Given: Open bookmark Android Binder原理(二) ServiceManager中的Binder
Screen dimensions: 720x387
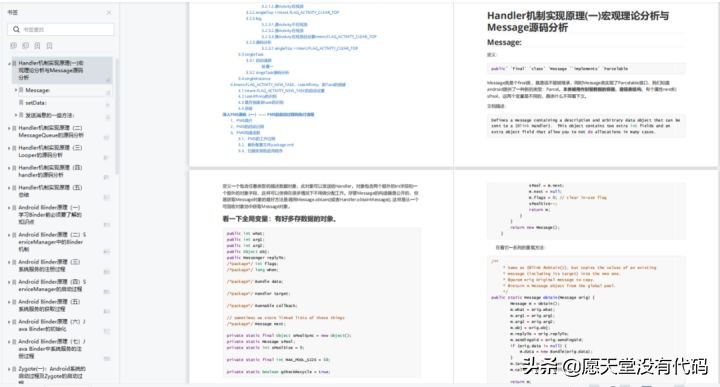Looking at the screenshot, I should [52, 242].
